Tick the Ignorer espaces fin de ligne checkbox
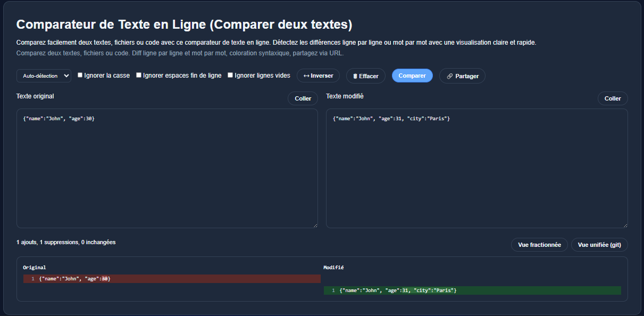This screenshot has width=644, height=316. 139,75
